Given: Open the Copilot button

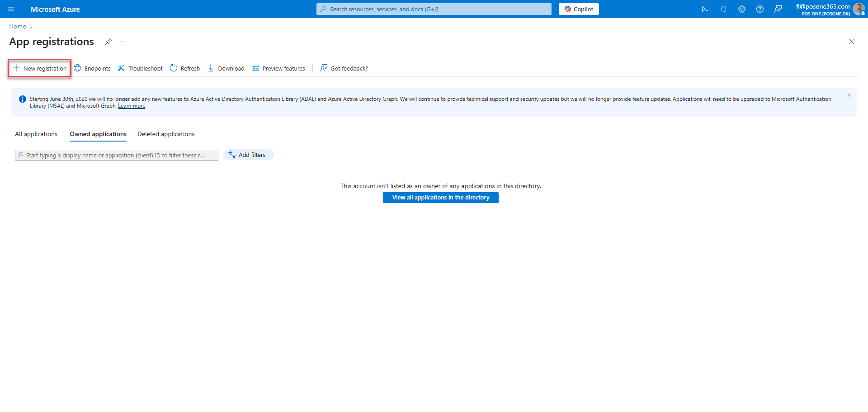Looking at the screenshot, I should click(579, 9).
